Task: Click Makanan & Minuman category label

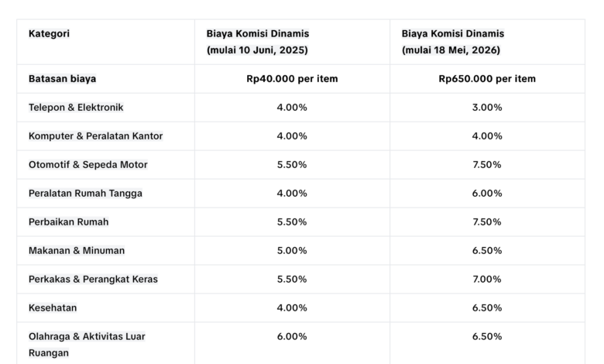Action: (77, 250)
